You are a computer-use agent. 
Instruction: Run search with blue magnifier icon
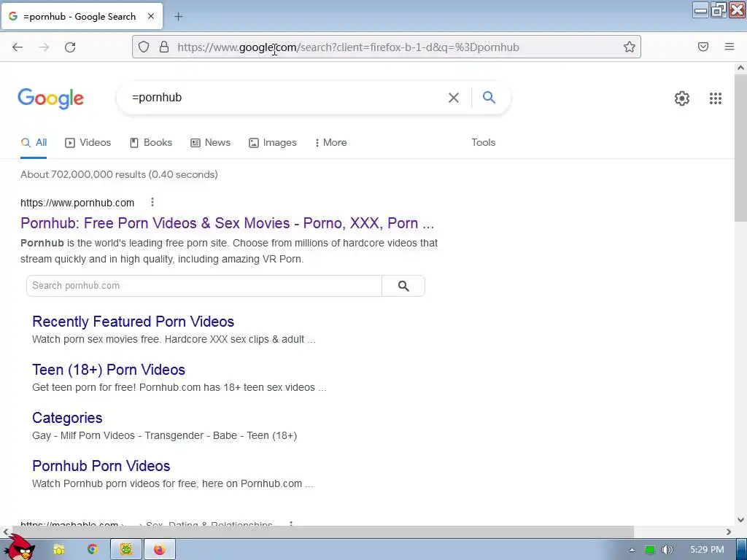point(489,97)
